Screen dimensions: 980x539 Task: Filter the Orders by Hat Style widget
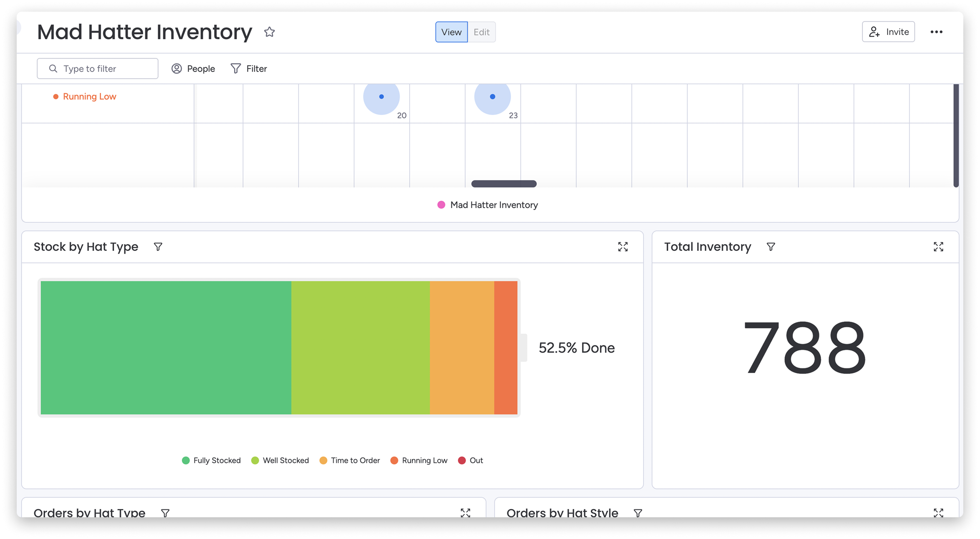(x=638, y=513)
